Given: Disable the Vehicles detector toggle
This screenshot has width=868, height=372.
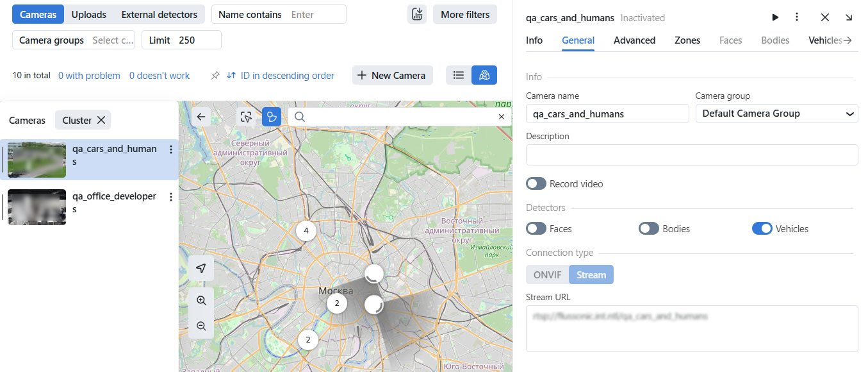Looking at the screenshot, I should (762, 229).
